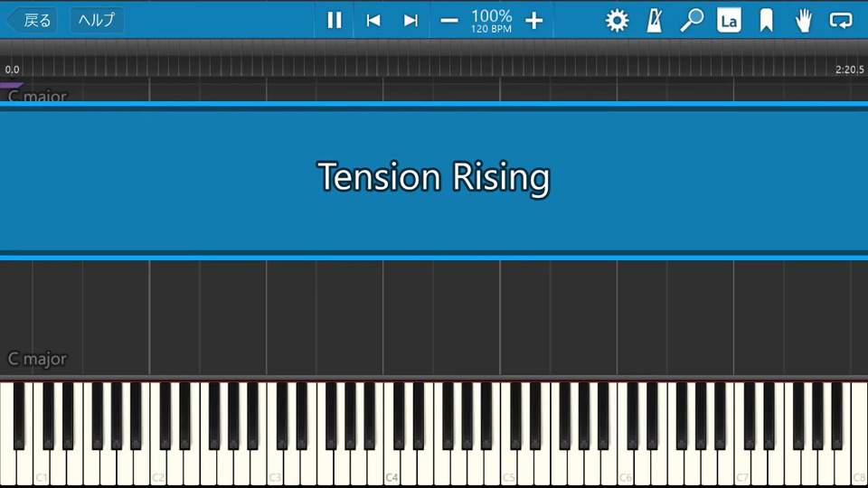Click the song timeline progress bar
This screenshot has width=868, height=488.
pyautogui.click(x=434, y=58)
